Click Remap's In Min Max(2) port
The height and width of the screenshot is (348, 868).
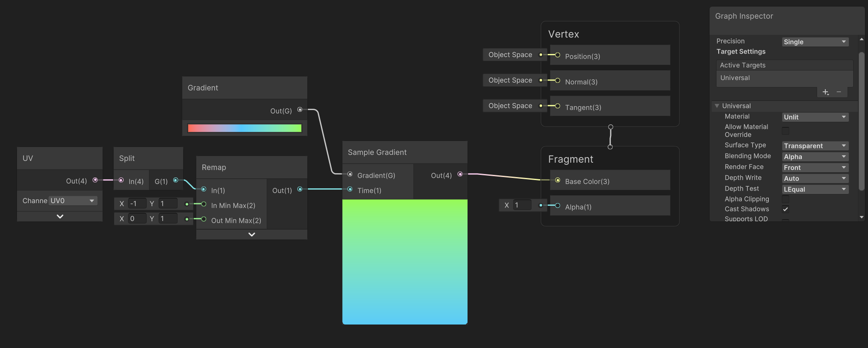[x=203, y=204]
